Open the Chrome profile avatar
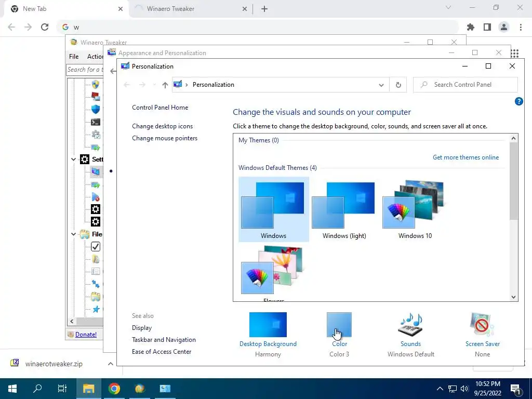 503,27
